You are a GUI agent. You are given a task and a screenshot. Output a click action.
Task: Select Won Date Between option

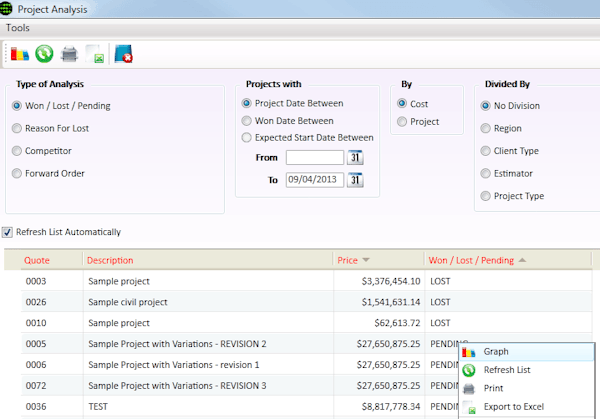click(246, 121)
